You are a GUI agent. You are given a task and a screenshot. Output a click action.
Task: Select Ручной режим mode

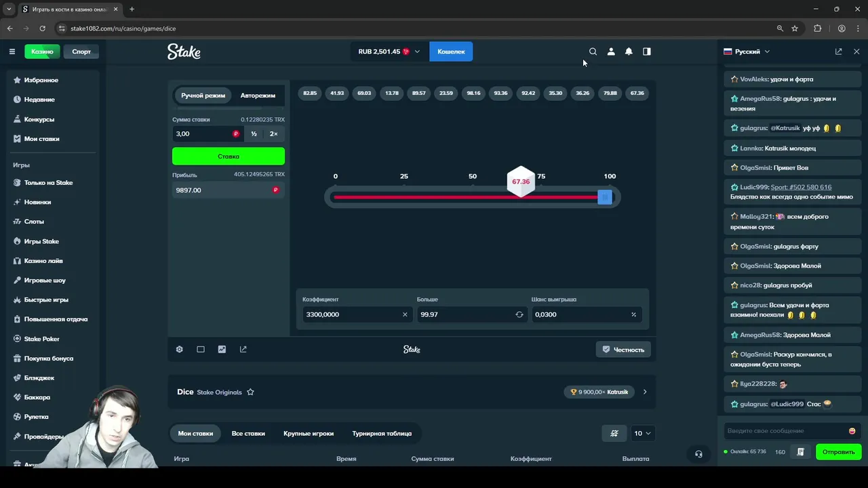(x=203, y=96)
